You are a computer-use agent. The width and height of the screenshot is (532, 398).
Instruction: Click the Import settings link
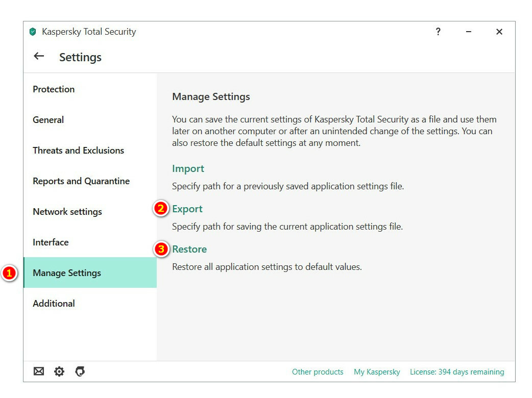pyautogui.click(x=188, y=169)
